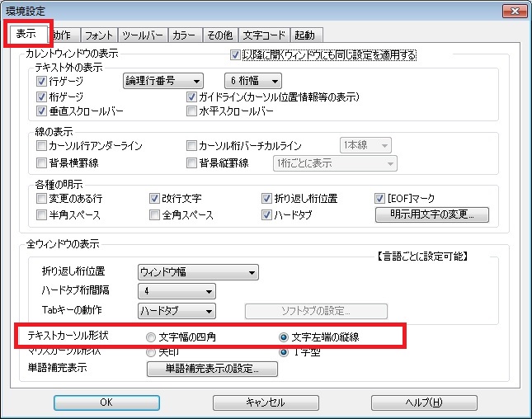Image resolution: width=532 pixels, height=419 pixels.
Task: Click the 明示用文字の変更 button
Action: (x=432, y=215)
